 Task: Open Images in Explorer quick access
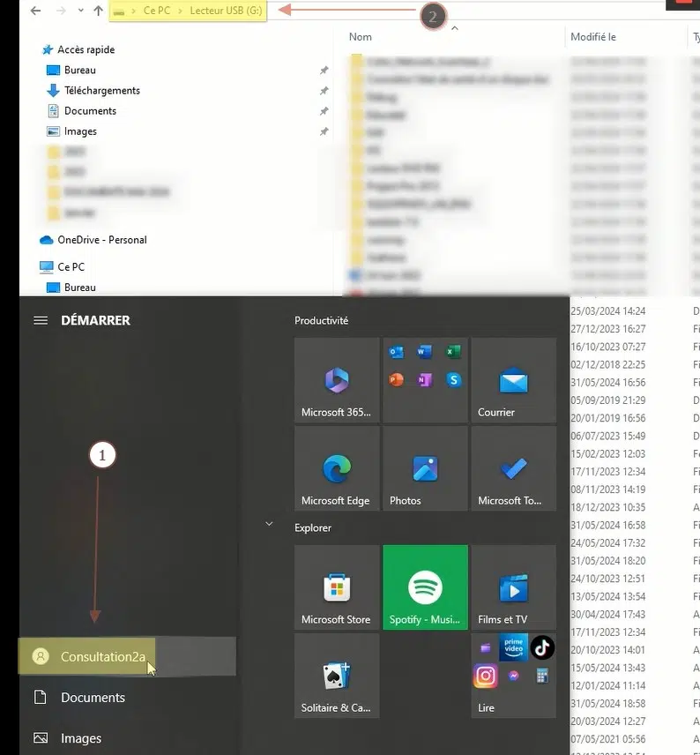click(80, 131)
